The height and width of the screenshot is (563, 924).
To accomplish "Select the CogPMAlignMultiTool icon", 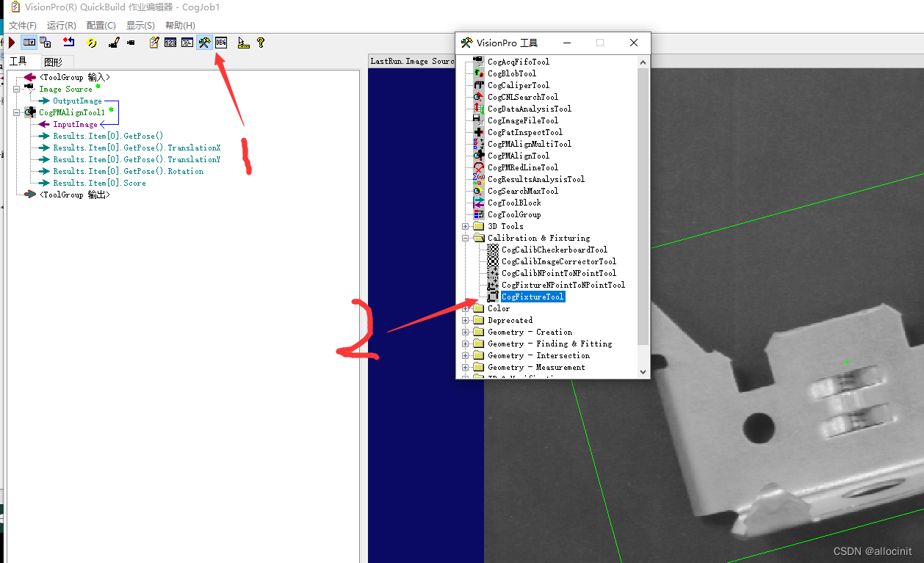I will pos(477,144).
